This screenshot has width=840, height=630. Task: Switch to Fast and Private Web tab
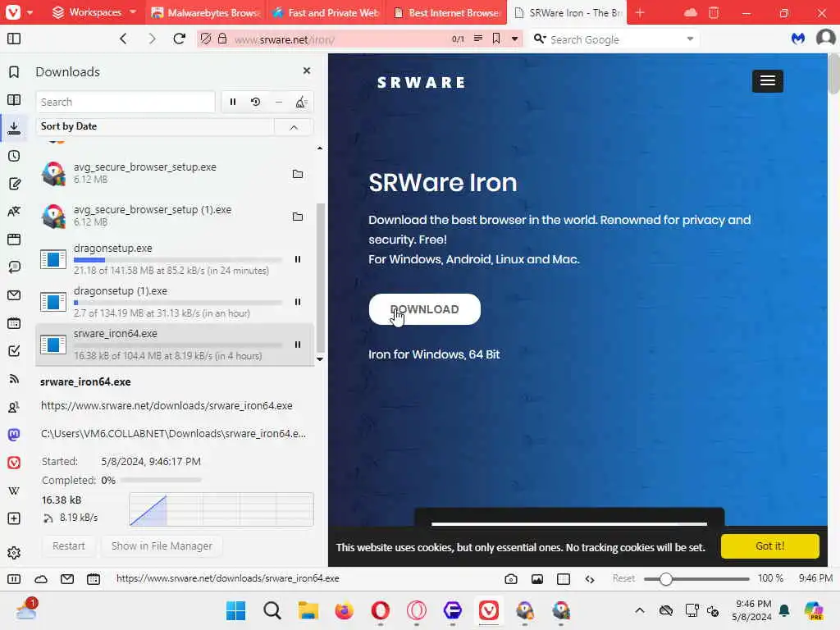tap(326, 12)
